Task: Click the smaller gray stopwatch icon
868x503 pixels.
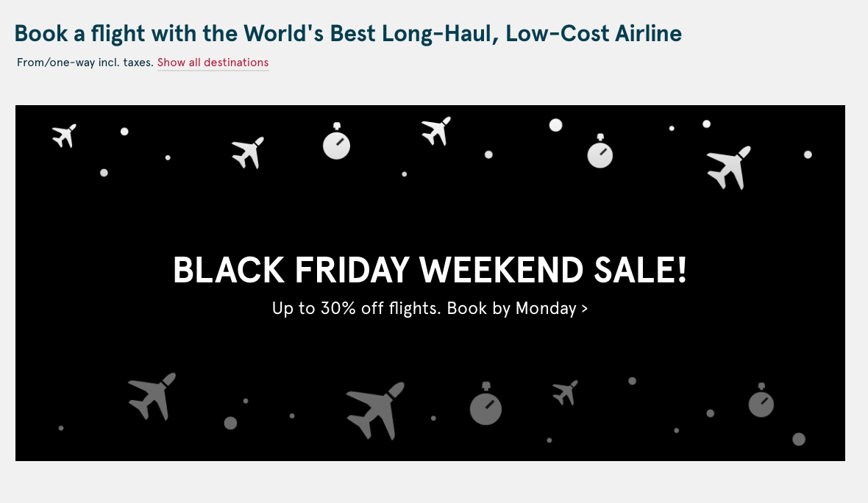Action: (x=761, y=400)
